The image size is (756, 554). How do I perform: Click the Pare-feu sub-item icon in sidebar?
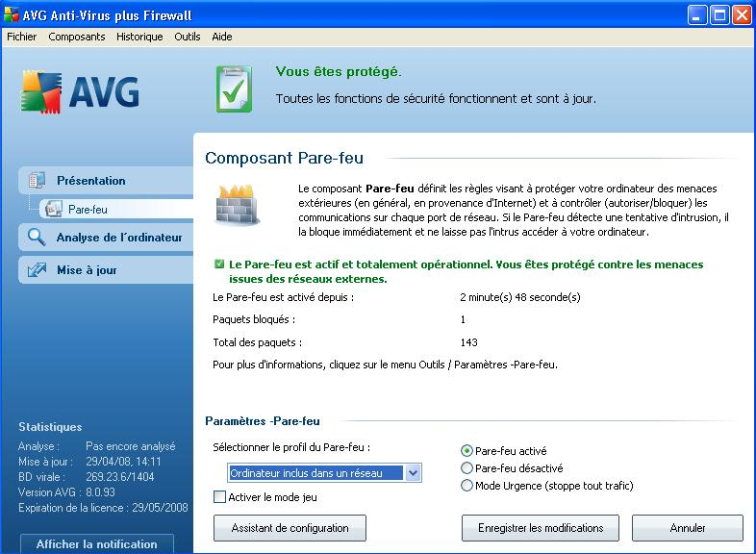point(54,208)
